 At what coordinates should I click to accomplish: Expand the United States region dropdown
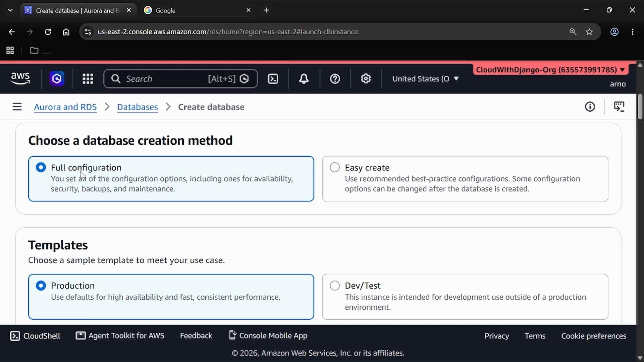click(x=425, y=79)
